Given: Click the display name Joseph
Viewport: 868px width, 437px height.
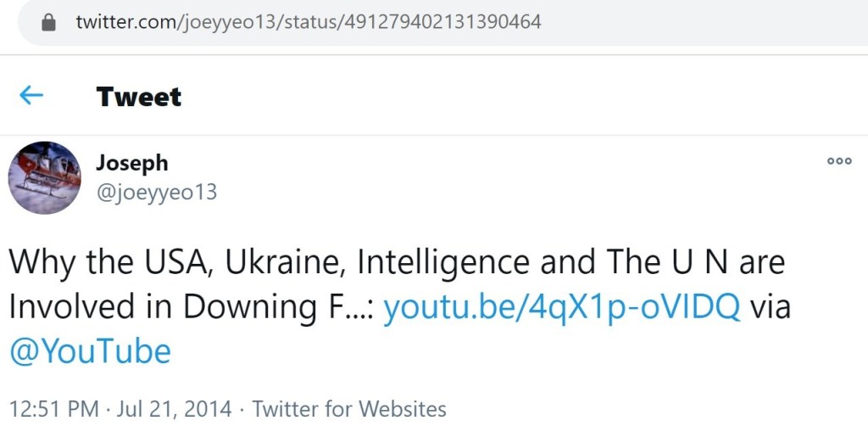Looking at the screenshot, I should tap(131, 162).
